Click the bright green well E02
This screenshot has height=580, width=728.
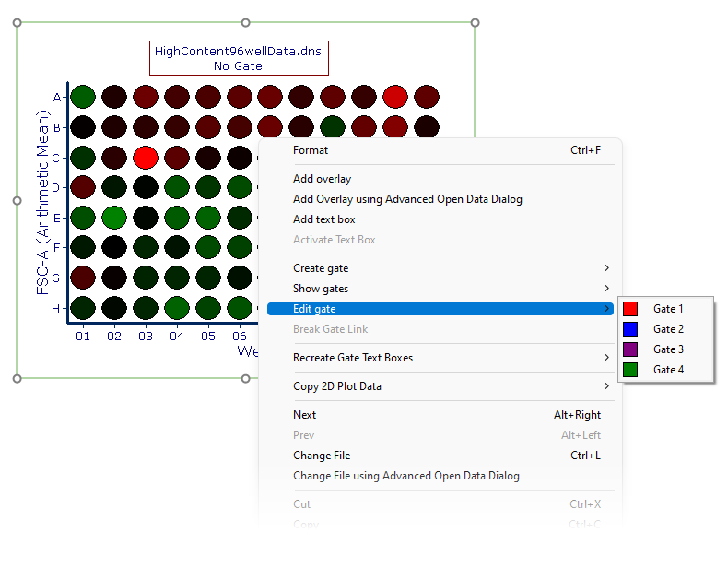click(114, 218)
